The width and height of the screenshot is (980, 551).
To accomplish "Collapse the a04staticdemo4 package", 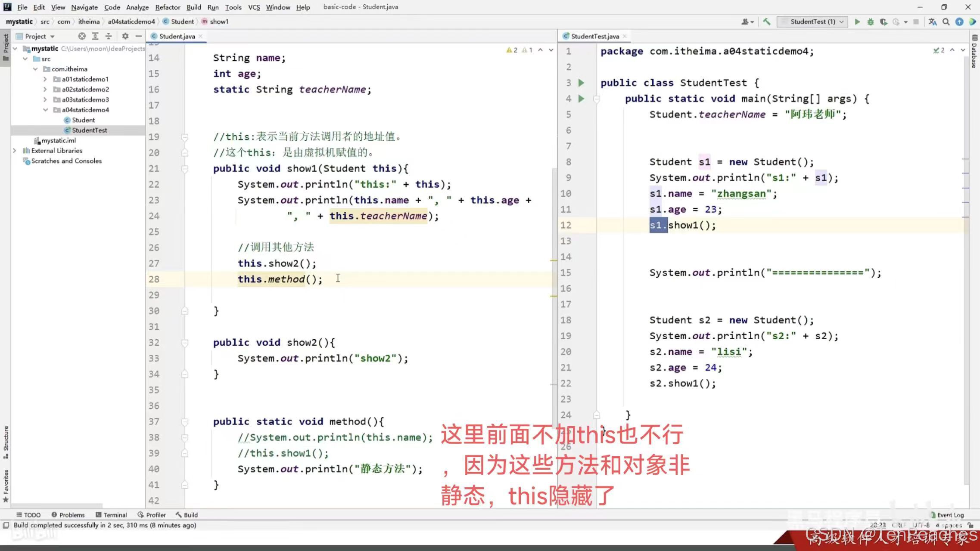I will pyautogui.click(x=45, y=110).
